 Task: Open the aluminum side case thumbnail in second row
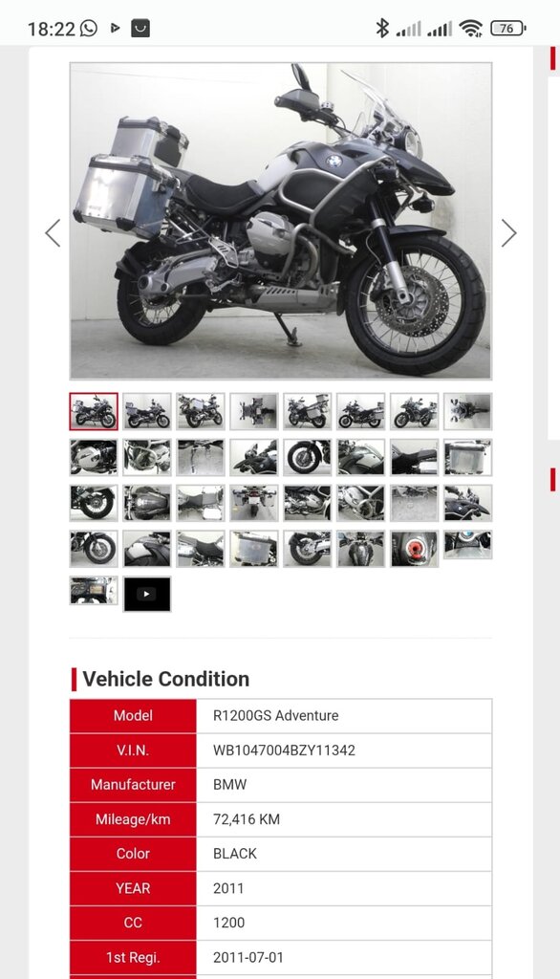(467, 457)
